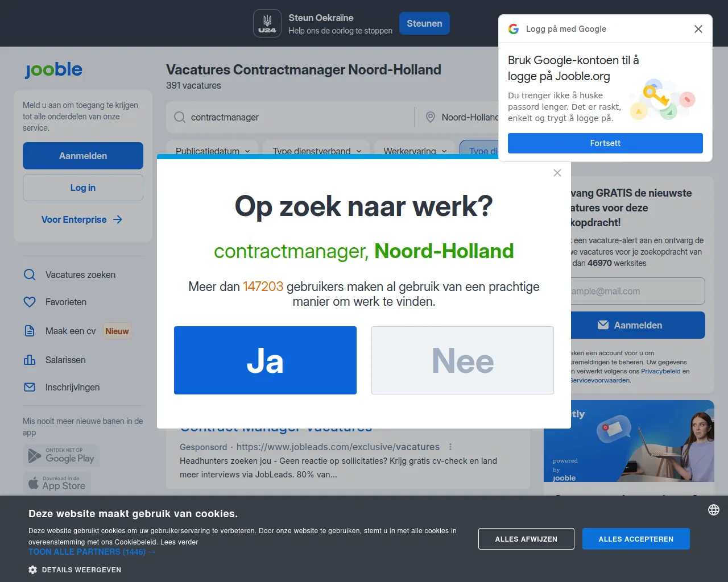Open the language globe icon in cookie banner

click(714, 510)
